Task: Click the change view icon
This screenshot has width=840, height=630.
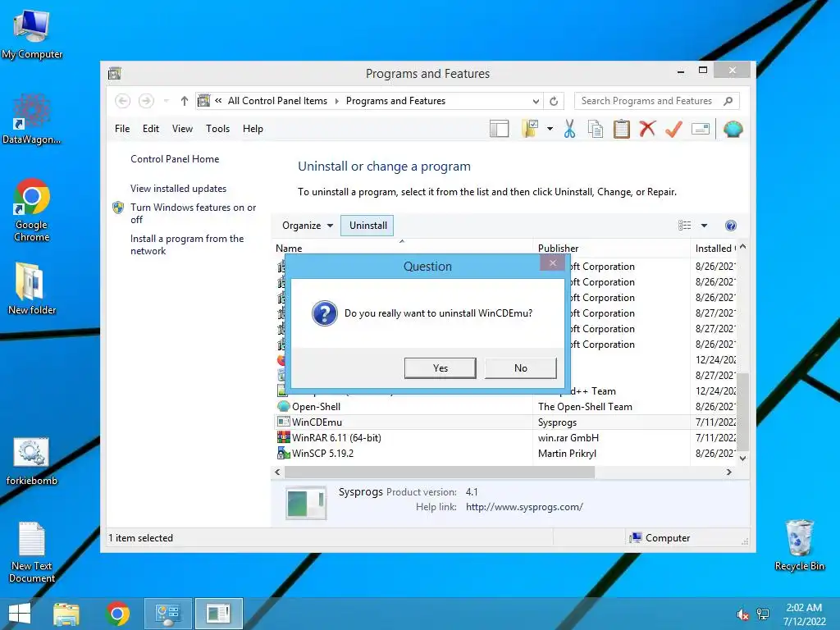Action: click(684, 226)
